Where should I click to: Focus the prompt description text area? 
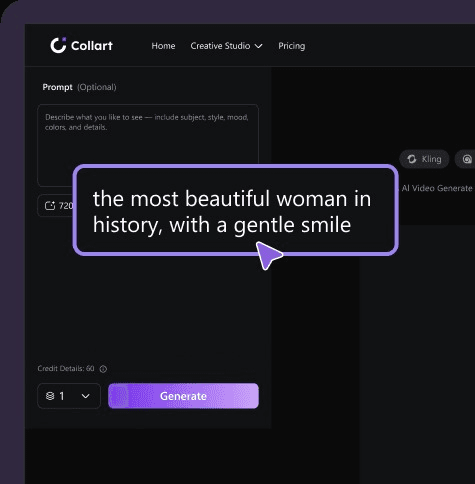148,145
